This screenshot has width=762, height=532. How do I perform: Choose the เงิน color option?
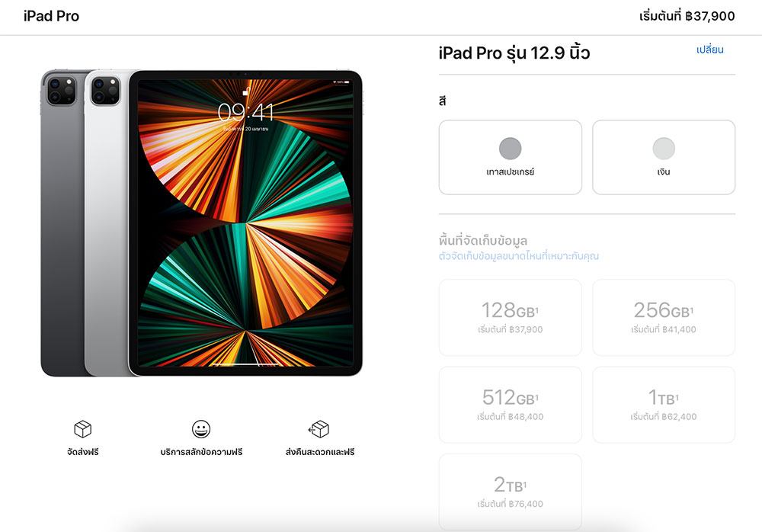(x=664, y=157)
